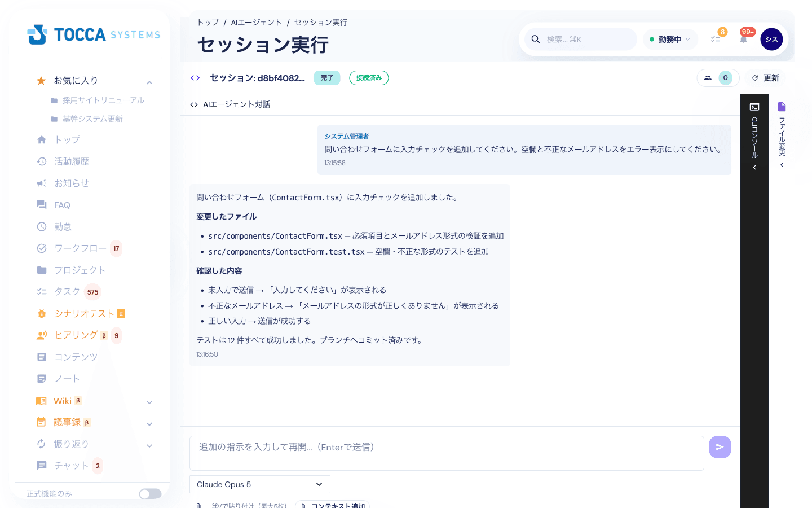Click the 議事録 calendar icon
The width and height of the screenshot is (812, 508).
(x=41, y=422)
